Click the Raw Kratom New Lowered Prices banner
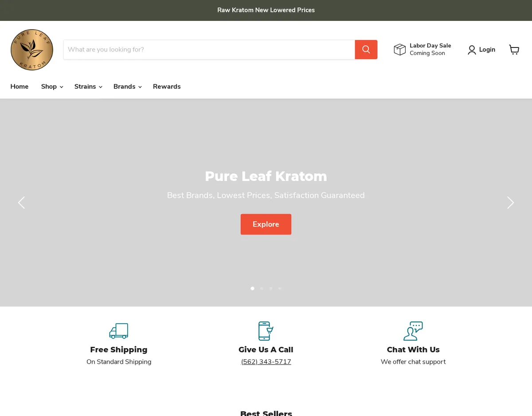Viewport: 532px width, 416px height. (266, 10)
